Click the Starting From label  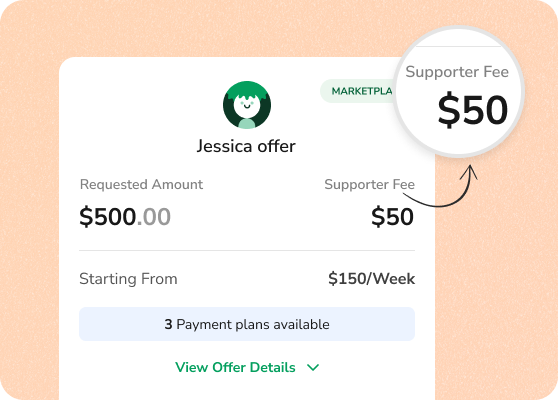point(128,279)
